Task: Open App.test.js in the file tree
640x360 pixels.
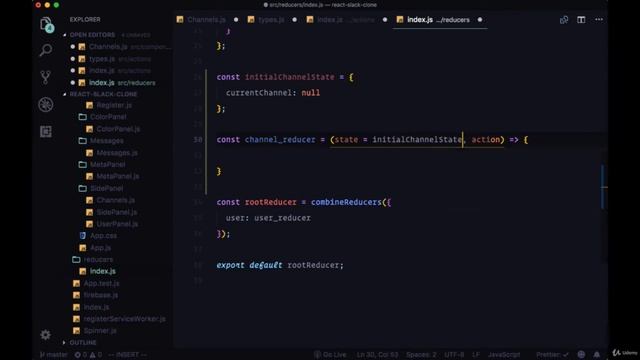Action: point(101,283)
